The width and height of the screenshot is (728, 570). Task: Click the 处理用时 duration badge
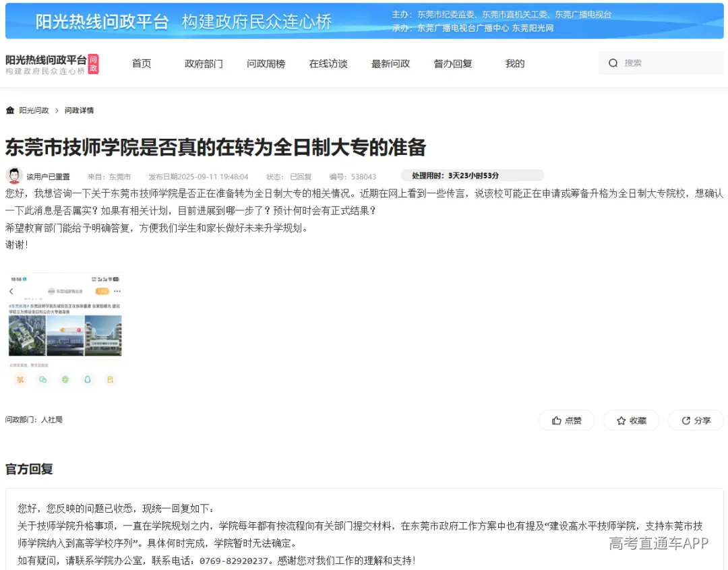(472, 175)
